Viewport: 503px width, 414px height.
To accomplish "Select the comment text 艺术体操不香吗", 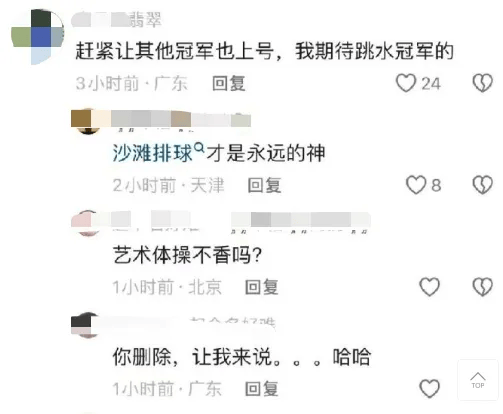I will click(x=187, y=255).
